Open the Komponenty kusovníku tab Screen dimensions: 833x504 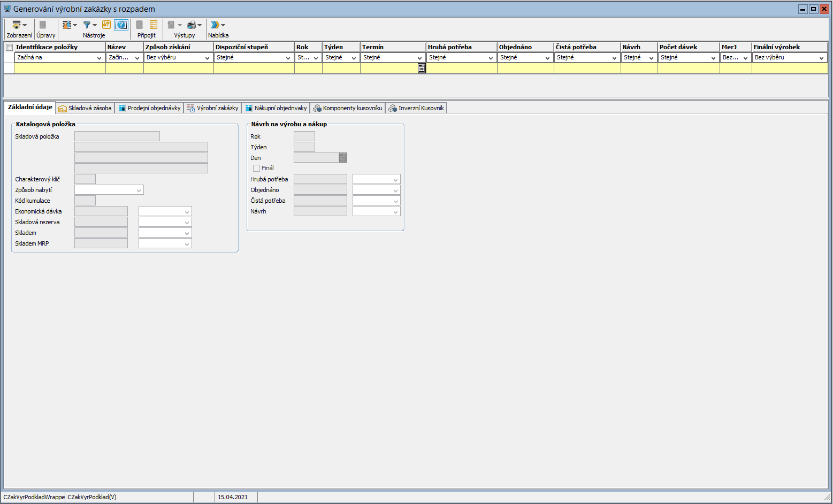(x=348, y=108)
